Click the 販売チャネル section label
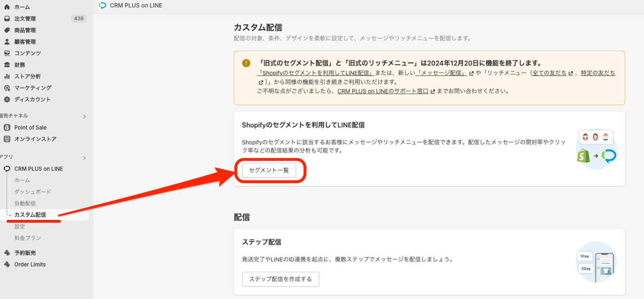 (x=14, y=116)
